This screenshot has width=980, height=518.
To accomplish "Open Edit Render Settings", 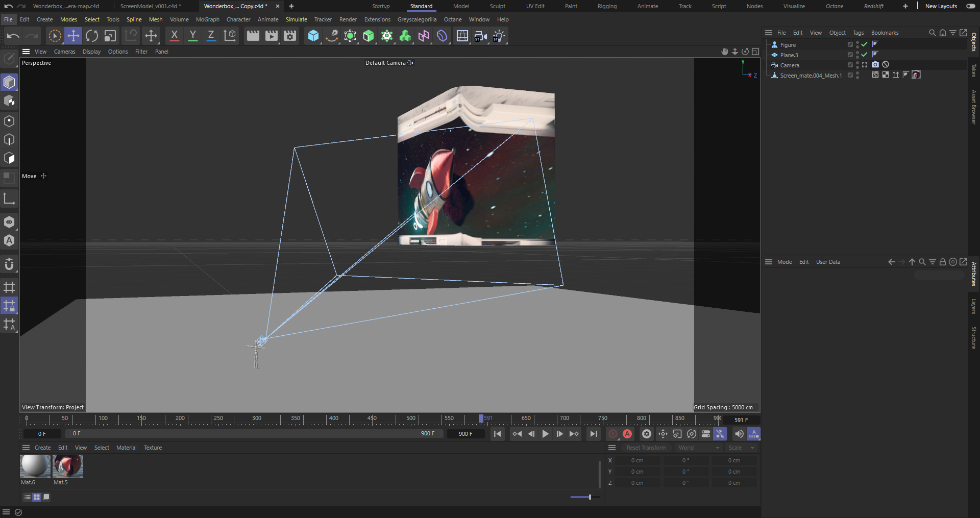I will point(290,36).
